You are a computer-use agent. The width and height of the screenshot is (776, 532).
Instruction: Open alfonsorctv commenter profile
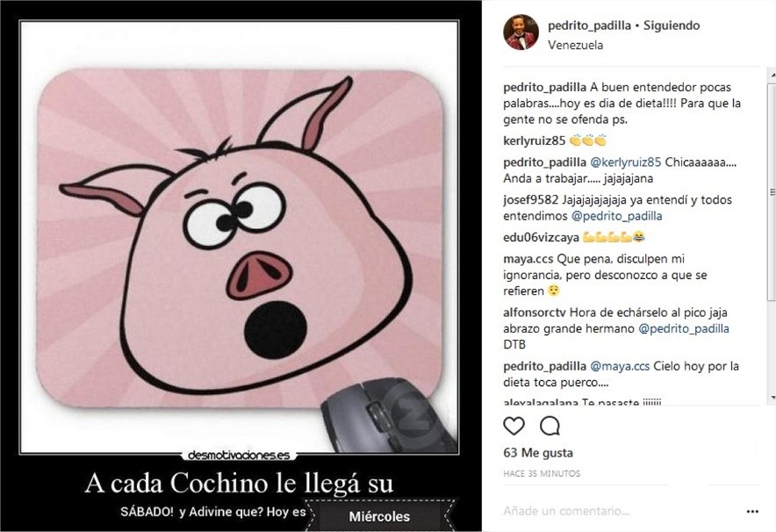(x=535, y=313)
